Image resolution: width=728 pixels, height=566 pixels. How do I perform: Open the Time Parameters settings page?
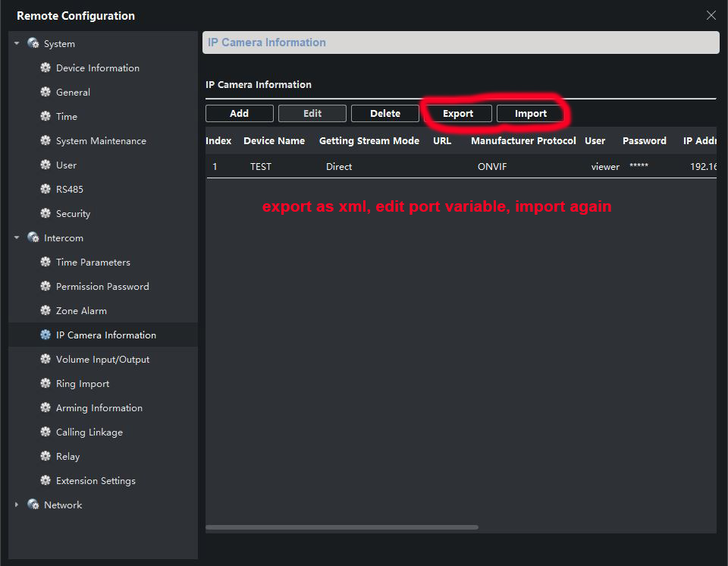(93, 263)
